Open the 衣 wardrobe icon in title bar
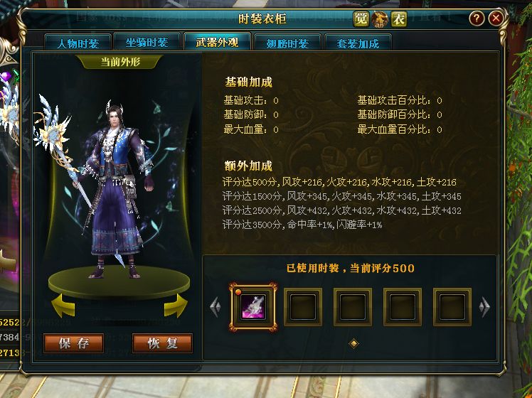 coord(399,19)
